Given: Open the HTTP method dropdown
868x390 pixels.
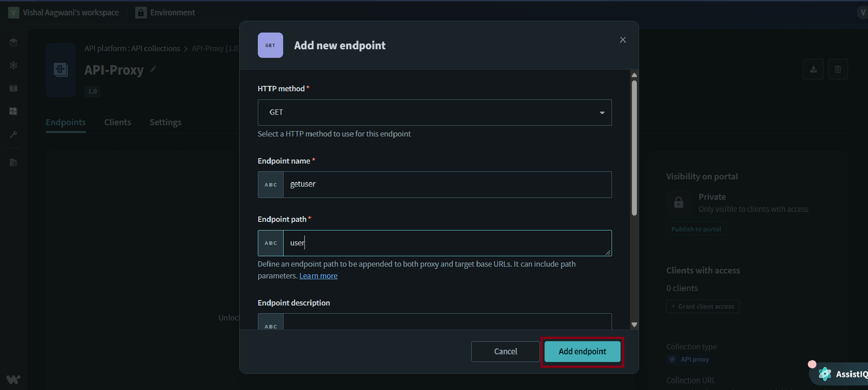Looking at the screenshot, I should pyautogui.click(x=435, y=113).
